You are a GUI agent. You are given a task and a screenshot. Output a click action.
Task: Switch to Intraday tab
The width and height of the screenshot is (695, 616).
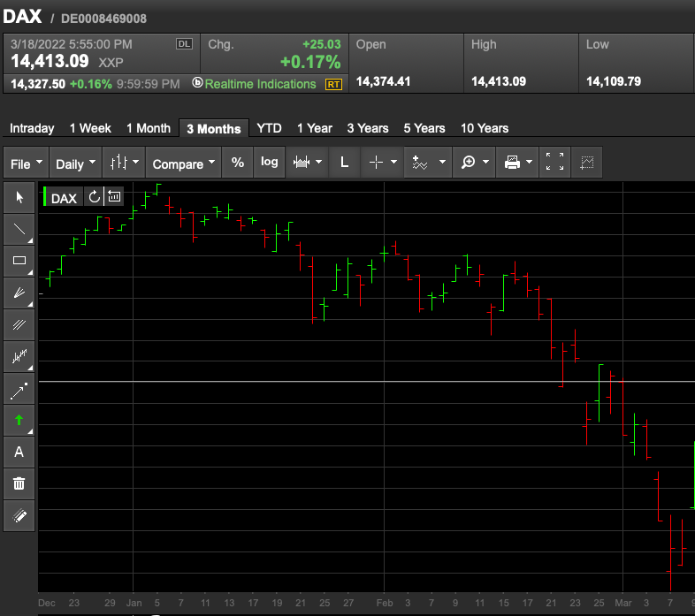pos(32,128)
